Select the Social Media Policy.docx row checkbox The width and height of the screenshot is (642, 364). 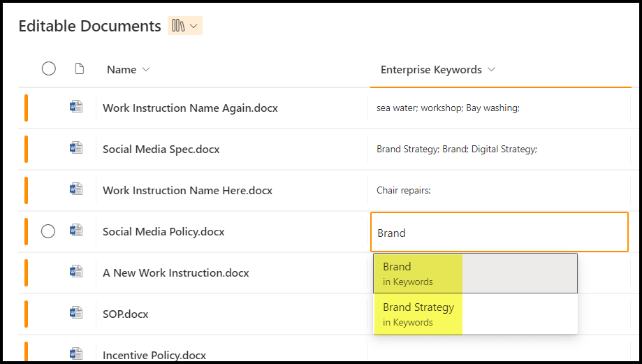point(48,231)
